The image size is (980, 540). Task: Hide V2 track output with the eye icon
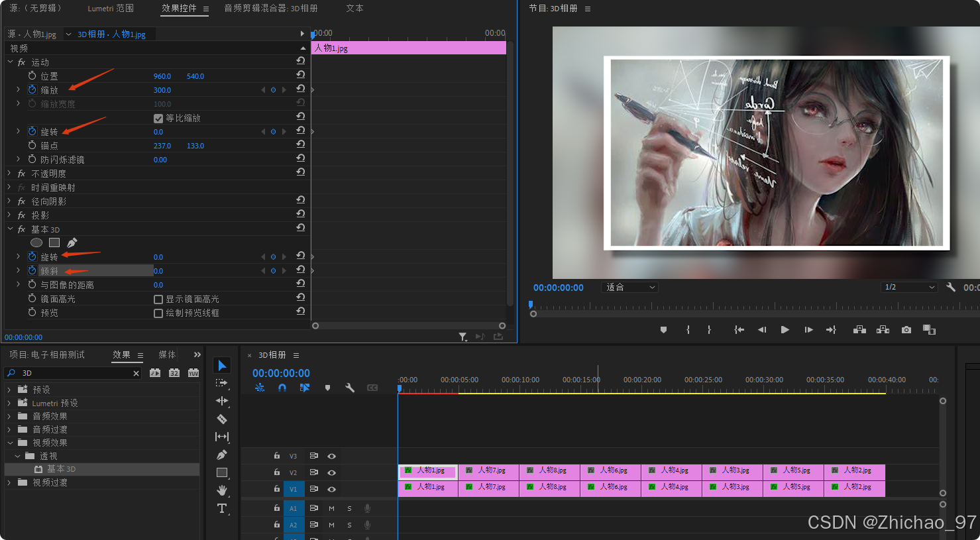[x=332, y=472]
